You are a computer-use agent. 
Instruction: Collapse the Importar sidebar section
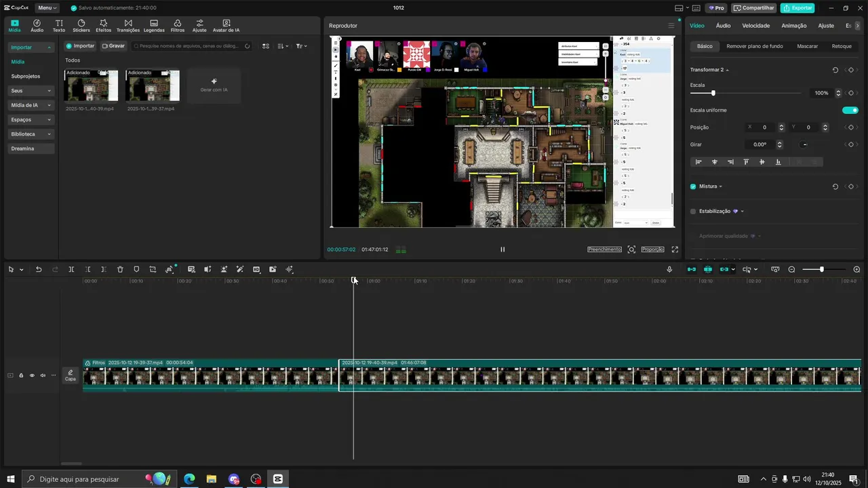click(x=31, y=47)
